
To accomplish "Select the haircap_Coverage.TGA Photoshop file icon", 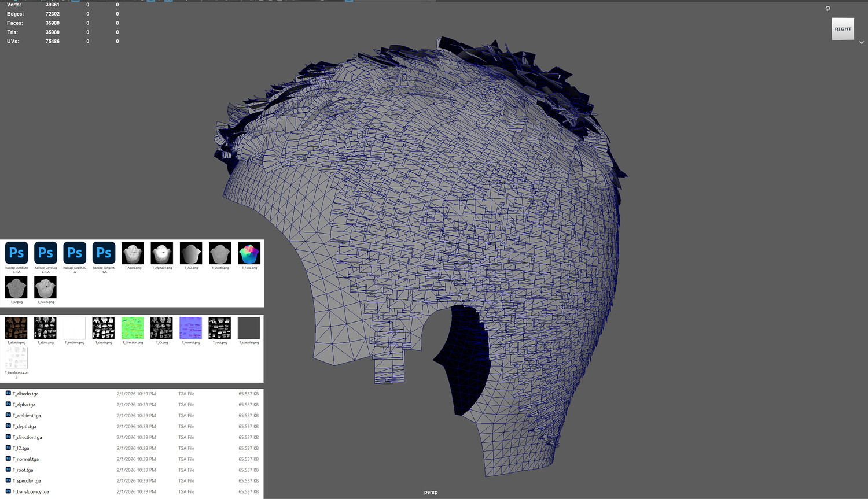I will (x=46, y=253).
